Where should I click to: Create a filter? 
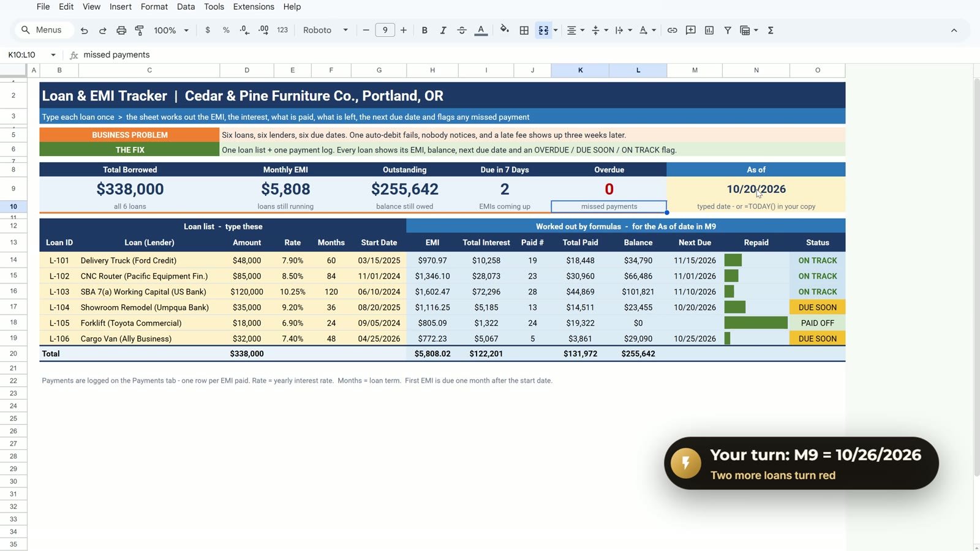coord(728,30)
